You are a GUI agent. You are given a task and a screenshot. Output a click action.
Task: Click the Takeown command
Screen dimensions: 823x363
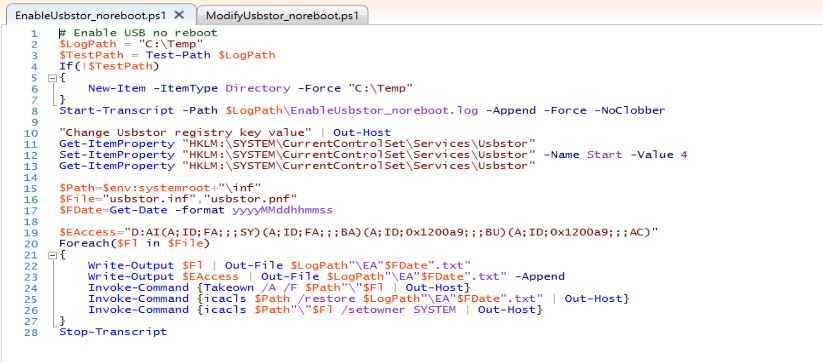(x=228, y=287)
